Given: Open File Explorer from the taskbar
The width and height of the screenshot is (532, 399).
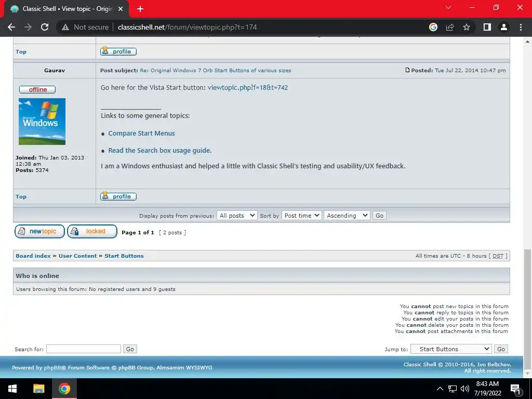Looking at the screenshot, I should click(38, 389).
